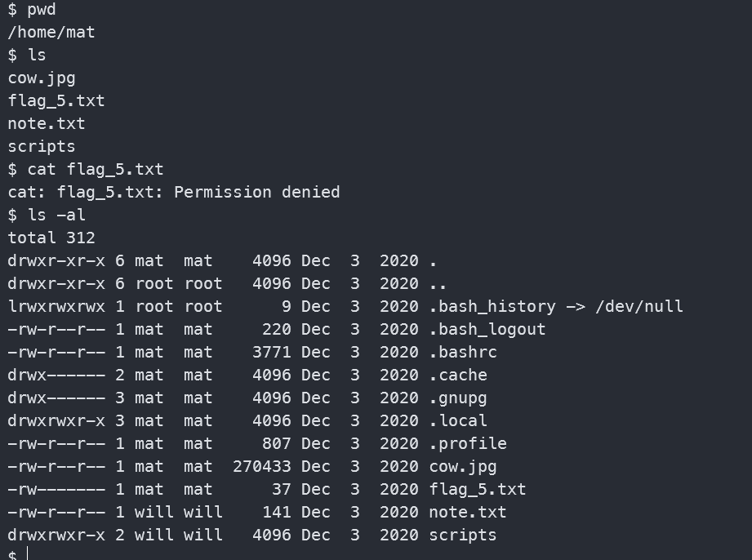752x560 pixels.
Task: Click the .bash_logout file name
Action: point(487,330)
